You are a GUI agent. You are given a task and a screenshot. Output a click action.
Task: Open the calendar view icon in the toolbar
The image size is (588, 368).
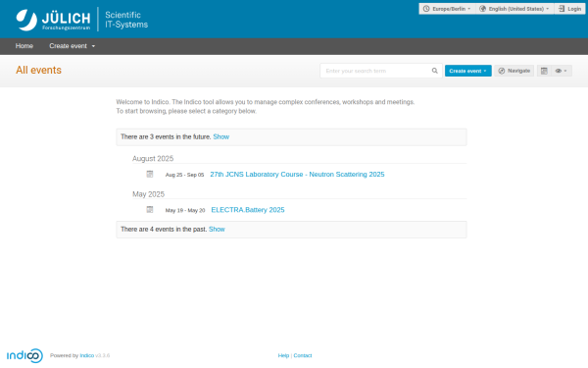click(x=544, y=71)
